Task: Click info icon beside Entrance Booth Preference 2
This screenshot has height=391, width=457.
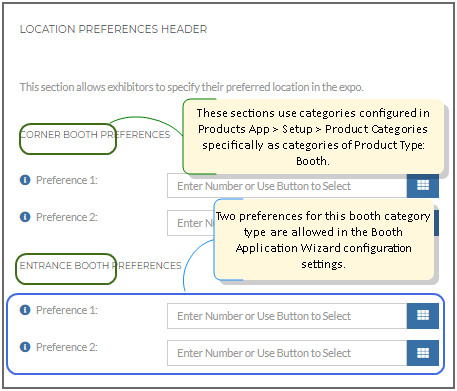Action: pos(25,347)
